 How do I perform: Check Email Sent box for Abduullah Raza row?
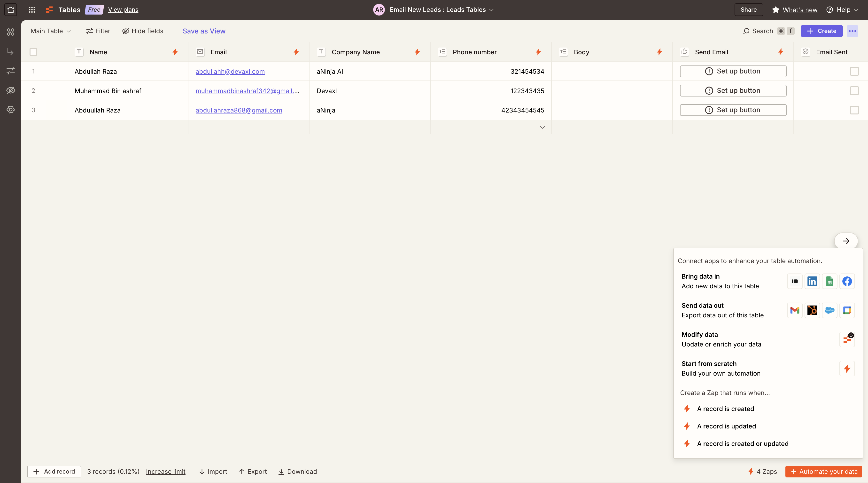[854, 110]
